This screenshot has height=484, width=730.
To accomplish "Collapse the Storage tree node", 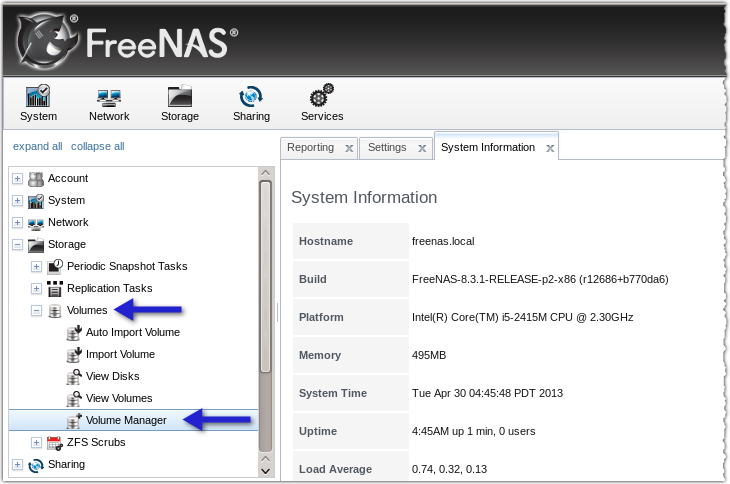I will pos(16,245).
